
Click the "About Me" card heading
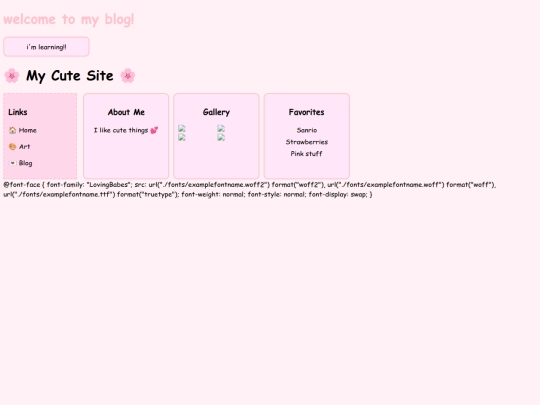126,112
